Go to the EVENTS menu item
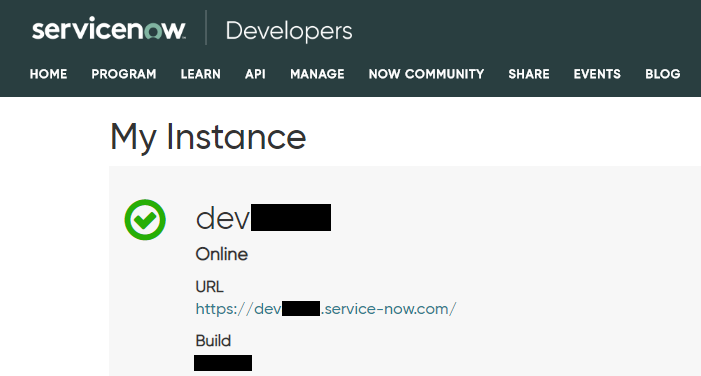 coord(597,74)
